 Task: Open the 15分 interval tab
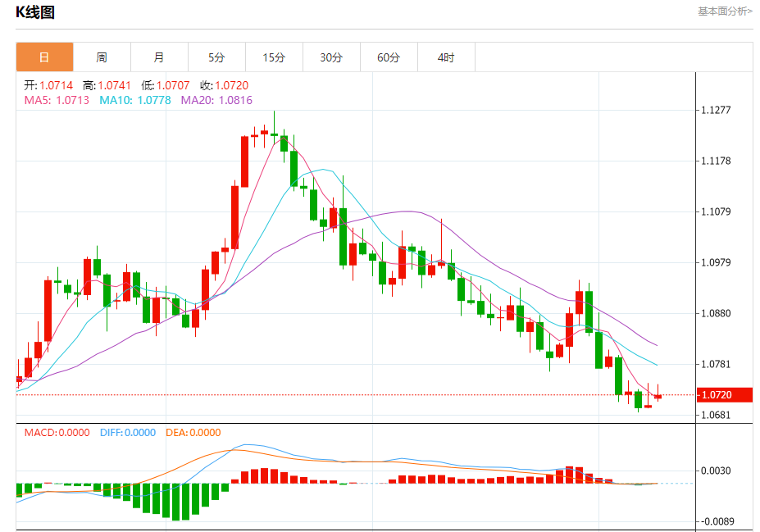point(274,57)
